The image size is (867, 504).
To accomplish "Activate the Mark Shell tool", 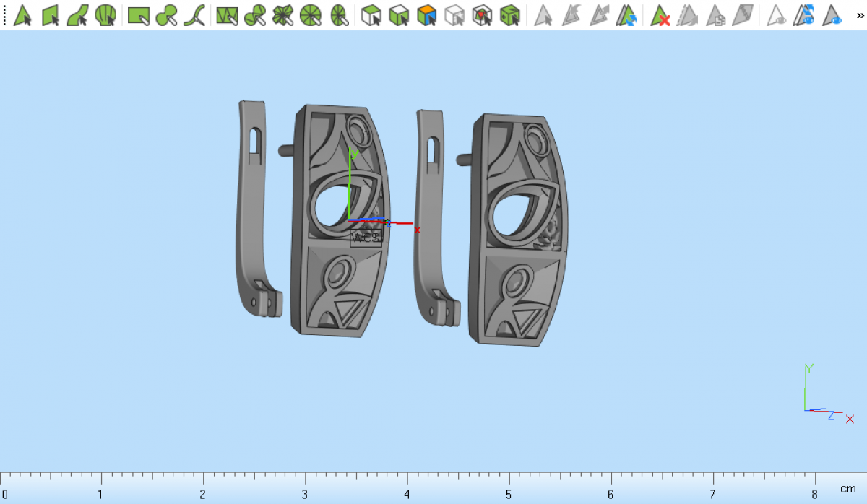I will (x=105, y=15).
